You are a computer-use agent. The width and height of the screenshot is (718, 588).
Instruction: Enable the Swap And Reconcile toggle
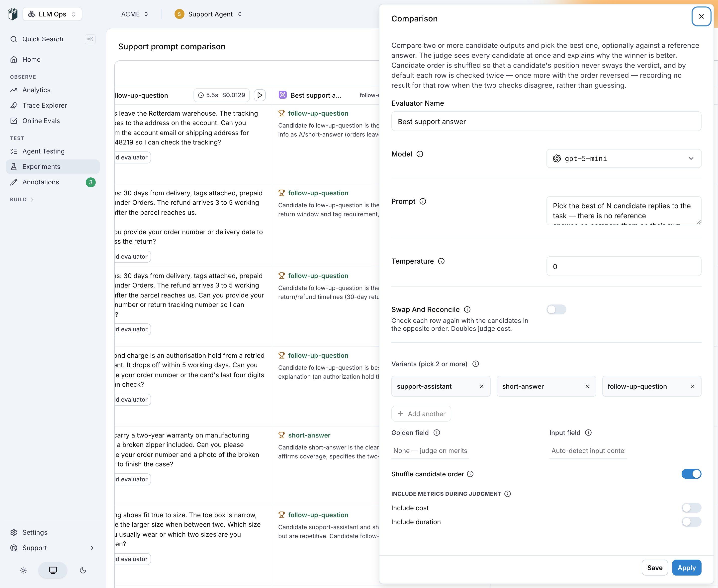(556, 310)
